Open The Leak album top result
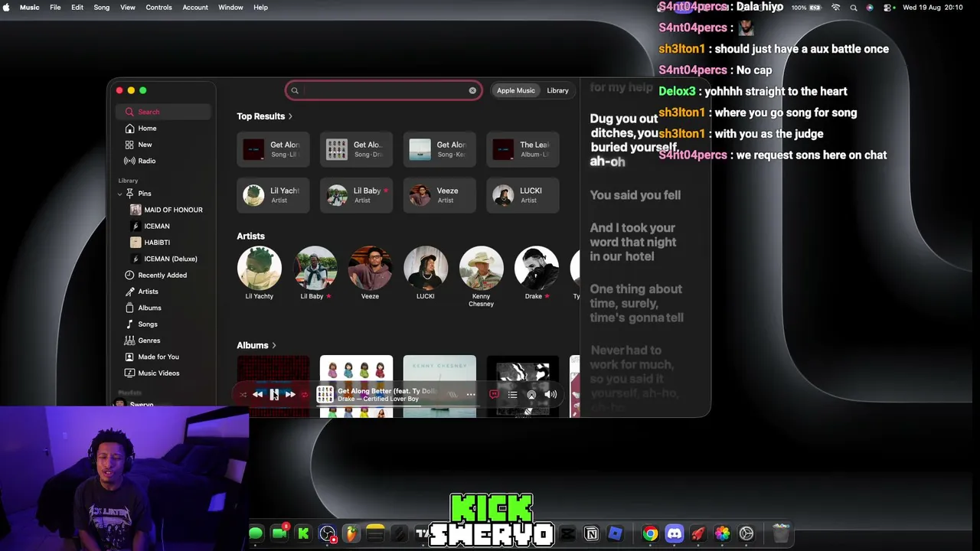The height and width of the screenshot is (551, 980). [522, 149]
